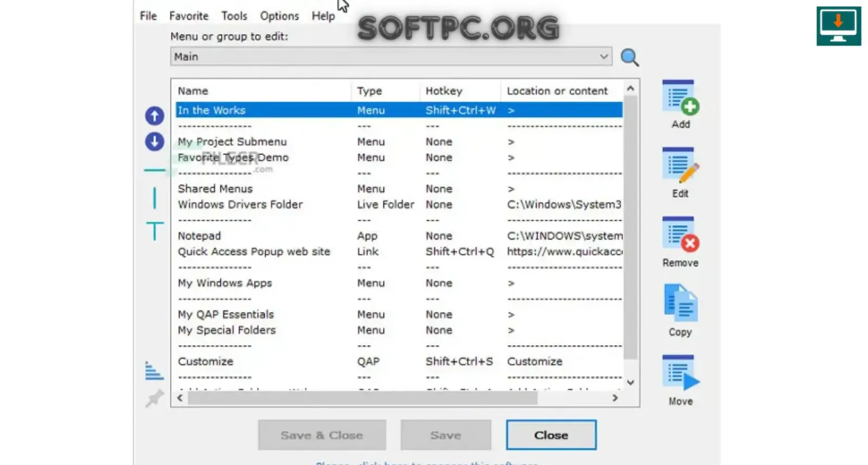Viewport: 868px width, 465px height.
Task: Click the Add favorite icon
Action: (680, 98)
